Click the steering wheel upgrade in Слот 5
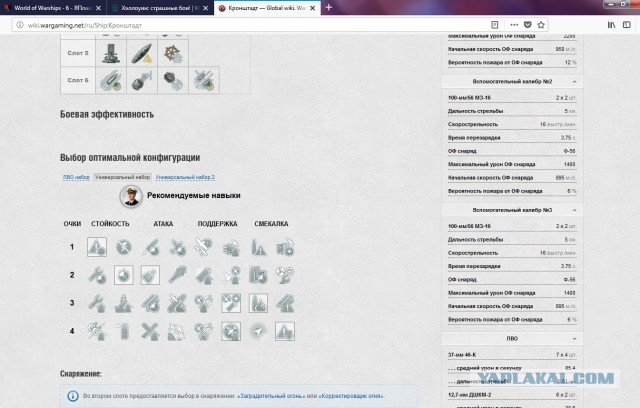 [173, 53]
